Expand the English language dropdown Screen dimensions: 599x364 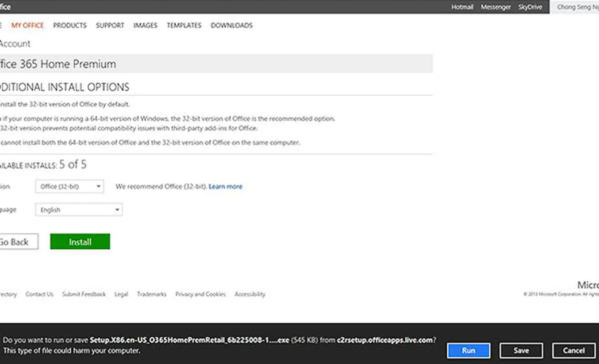78,210
